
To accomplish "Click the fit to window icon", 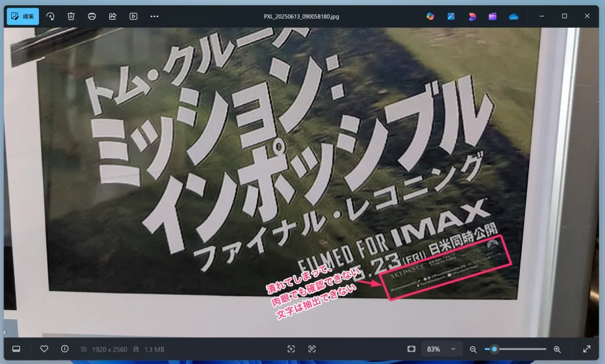I will coord(411,349).
